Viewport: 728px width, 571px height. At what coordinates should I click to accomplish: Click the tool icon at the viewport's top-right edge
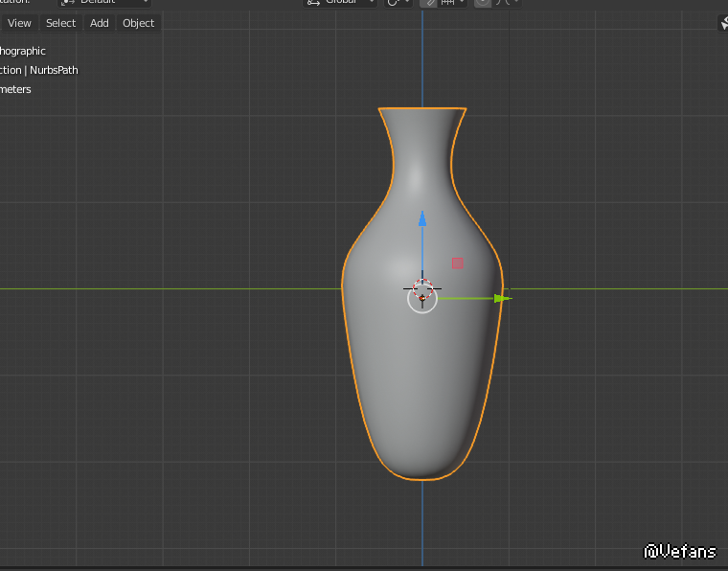(x=723, y=24)
